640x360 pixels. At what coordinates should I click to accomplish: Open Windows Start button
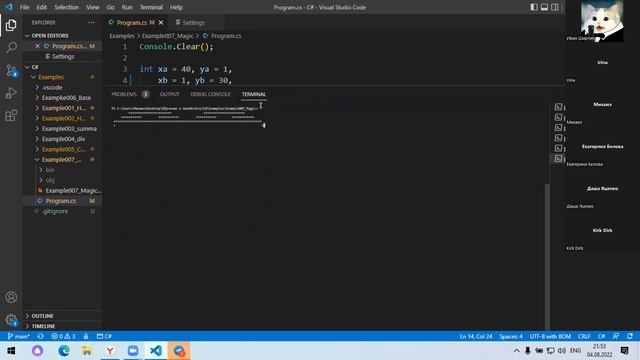[x=11, y=351]
